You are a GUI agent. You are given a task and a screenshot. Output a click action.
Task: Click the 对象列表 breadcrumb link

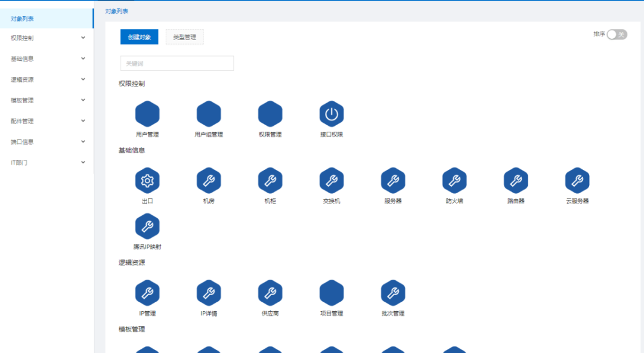click(x=117, y=11)
